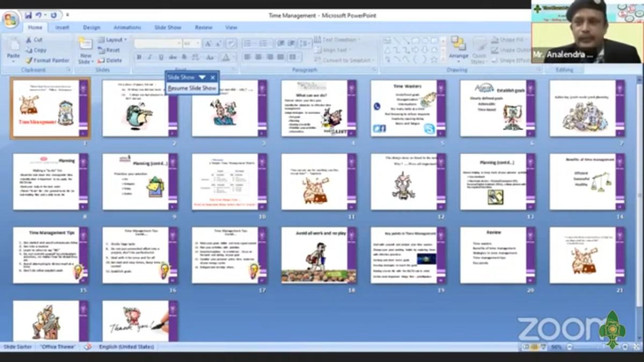644x362 pixels.
Task: Open the Layout dropdown
Action: coord(113,40)
